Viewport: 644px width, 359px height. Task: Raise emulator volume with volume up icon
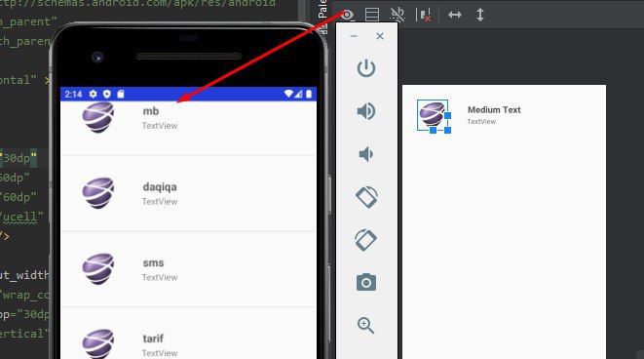[x=366, y=111]
